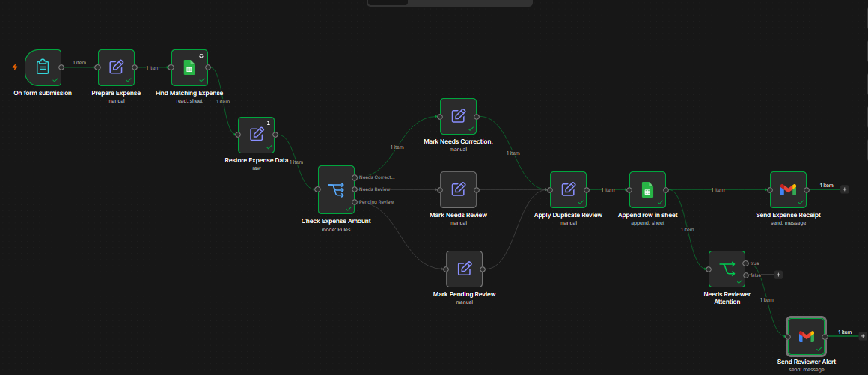Click input connector of Apply Duplicate Review
Image resolution: width=868 pixels, height=375 pixels.
(550, 189)
